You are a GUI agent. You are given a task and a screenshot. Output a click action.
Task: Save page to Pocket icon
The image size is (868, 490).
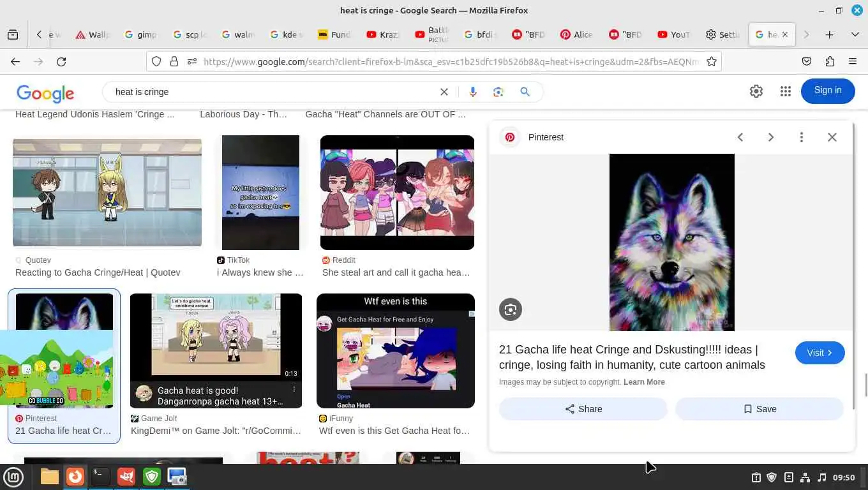[x=807, y=61]
